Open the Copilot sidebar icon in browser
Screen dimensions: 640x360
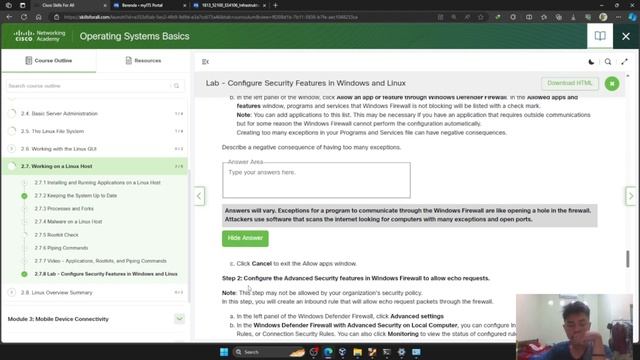[632, 17]
